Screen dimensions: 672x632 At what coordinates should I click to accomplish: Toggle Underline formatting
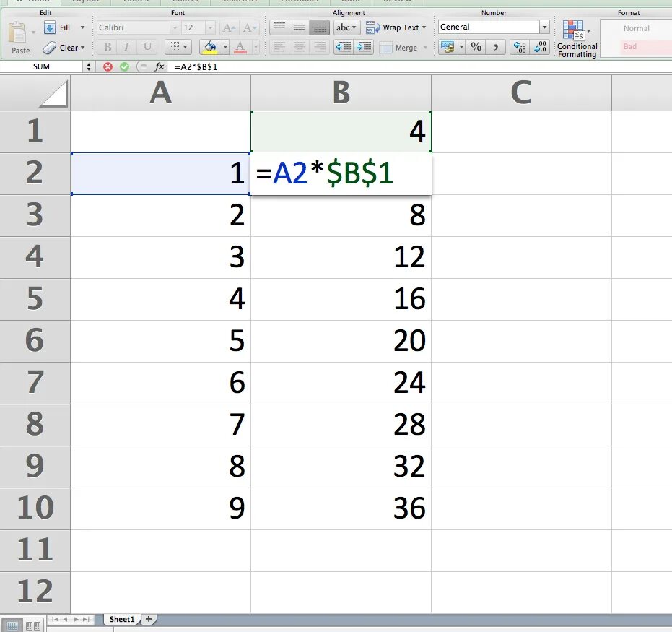pyautogui.click(x=147, y=47)
